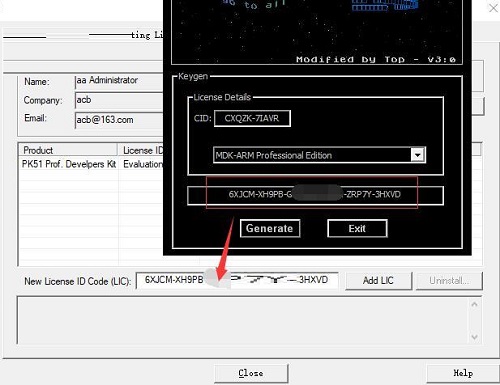
Task: Close the dialog with the X icon
Action: click(493, 8)
